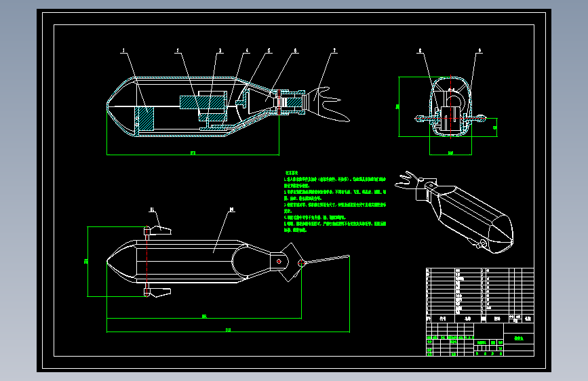Select balloon number 10 above the top-view body
The width and height of the screenshot is (588, 381).
(232, 209)
